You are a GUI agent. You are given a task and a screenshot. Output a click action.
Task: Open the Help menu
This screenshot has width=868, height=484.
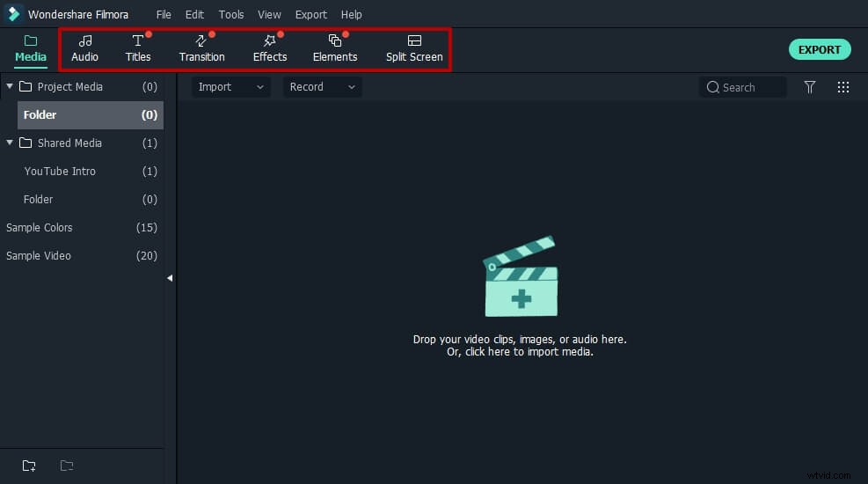click(351, 14)
